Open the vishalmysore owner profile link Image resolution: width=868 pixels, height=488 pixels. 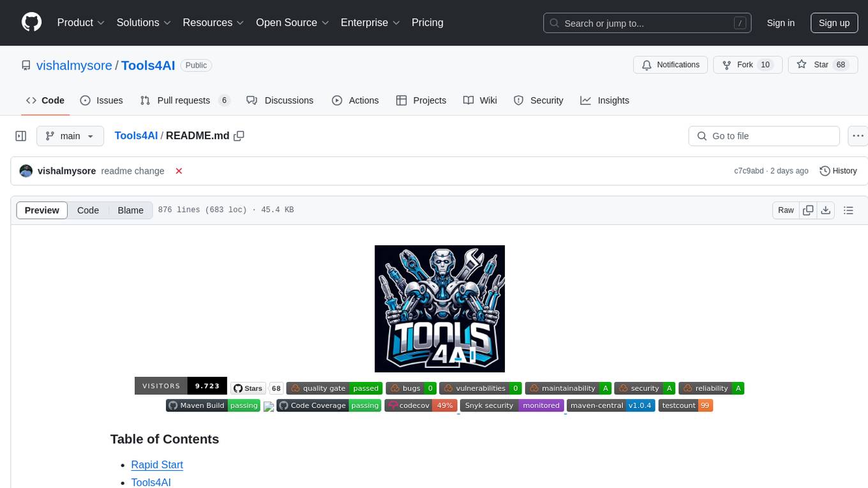coord(74,65)
